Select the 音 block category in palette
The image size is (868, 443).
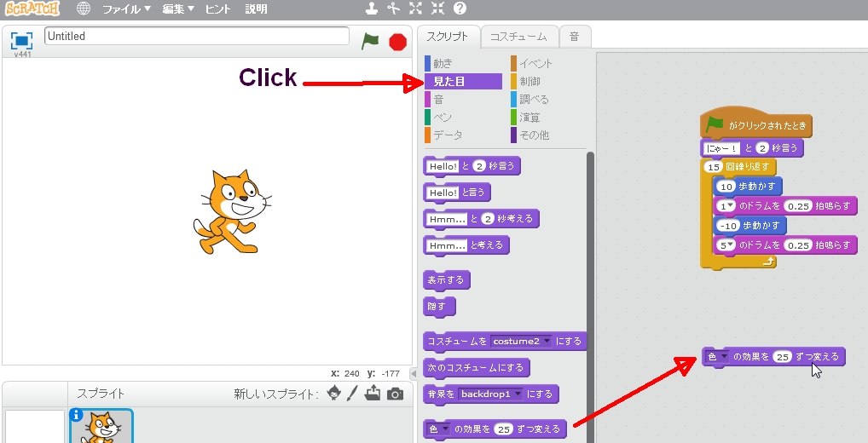pos(463,100)
